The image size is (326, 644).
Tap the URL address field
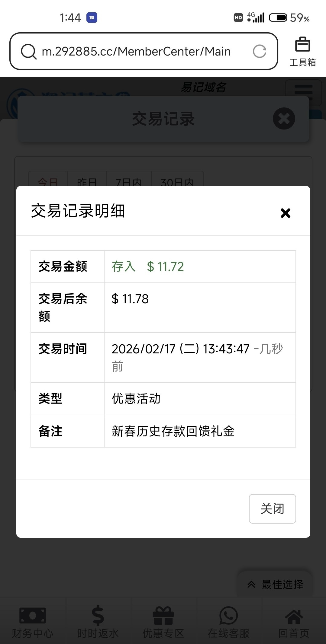coord(136,52)
